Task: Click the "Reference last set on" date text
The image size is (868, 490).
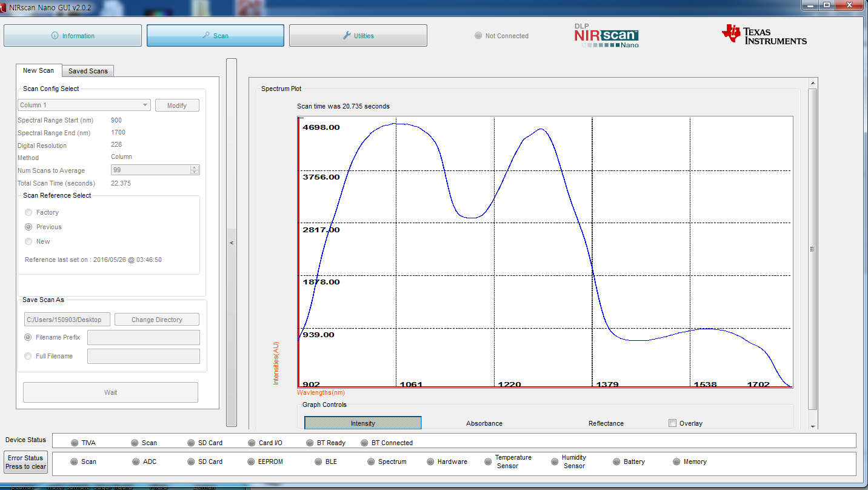Action: 93,260
